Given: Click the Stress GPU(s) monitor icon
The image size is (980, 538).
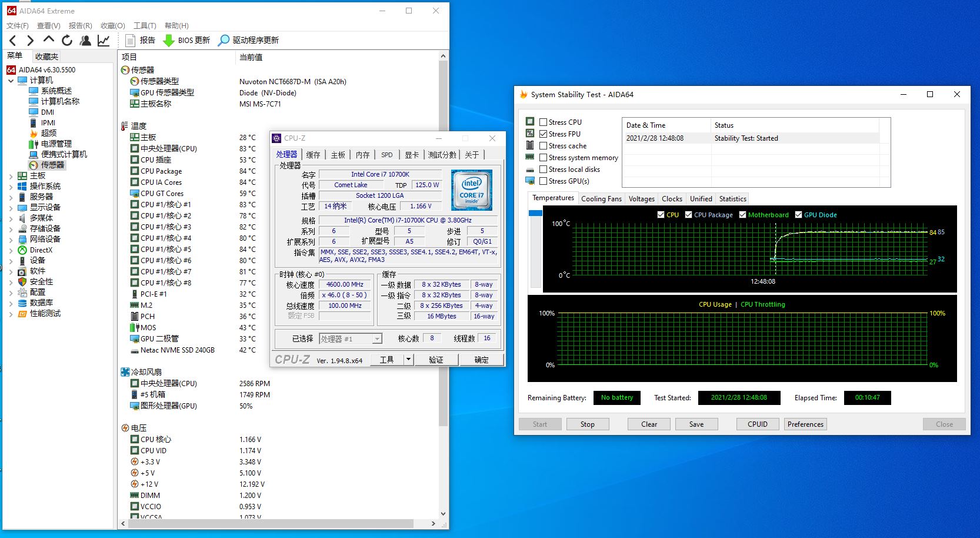Looking at the screenshot, I should (530, 181).
